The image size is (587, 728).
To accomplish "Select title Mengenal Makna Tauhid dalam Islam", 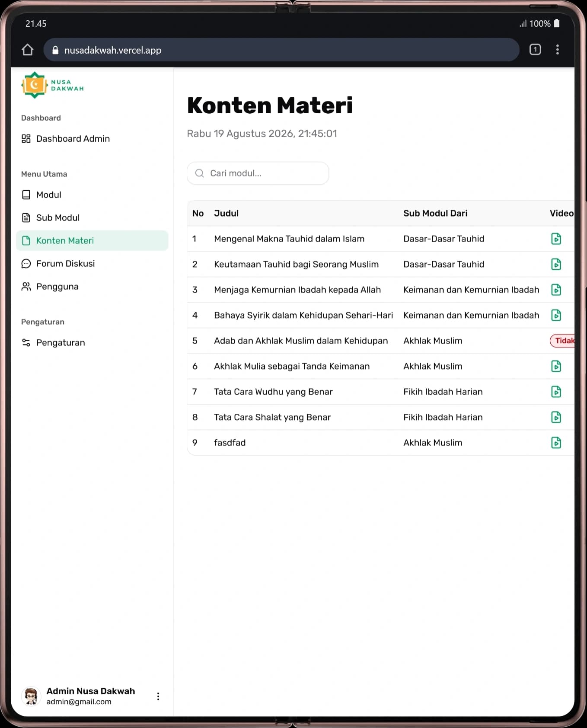I will point(289,239).
